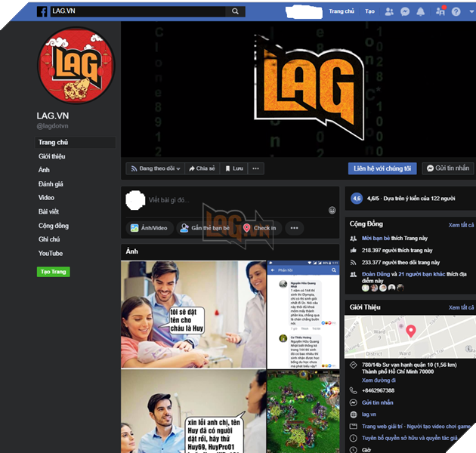Open friend requests icon in top bar

[389, 11]
